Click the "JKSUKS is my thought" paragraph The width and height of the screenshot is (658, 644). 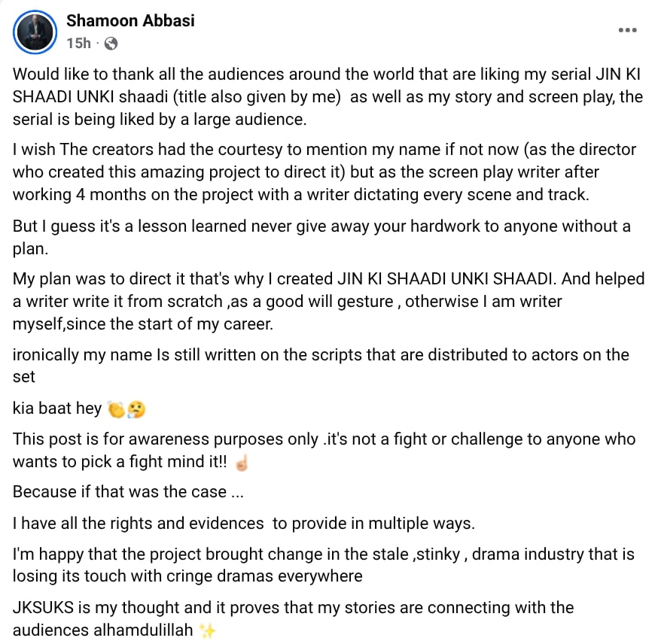[294, 618]
